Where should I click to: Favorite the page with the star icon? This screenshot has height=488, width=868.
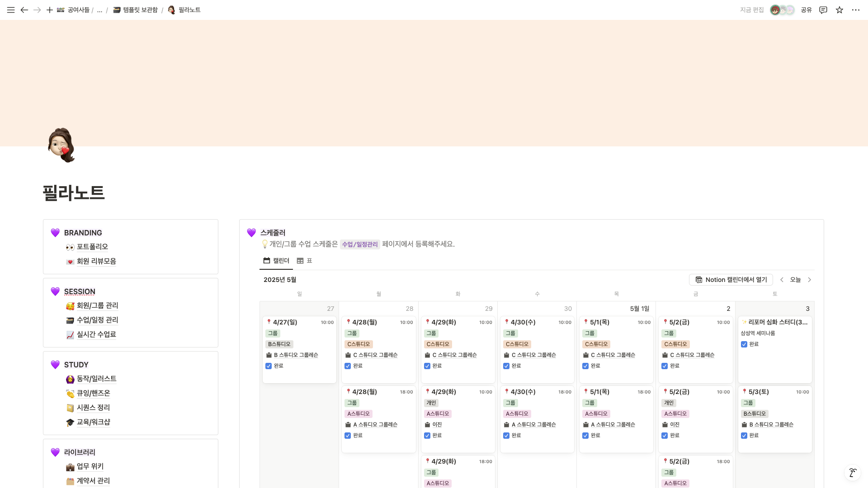click(x=839, y=9)
